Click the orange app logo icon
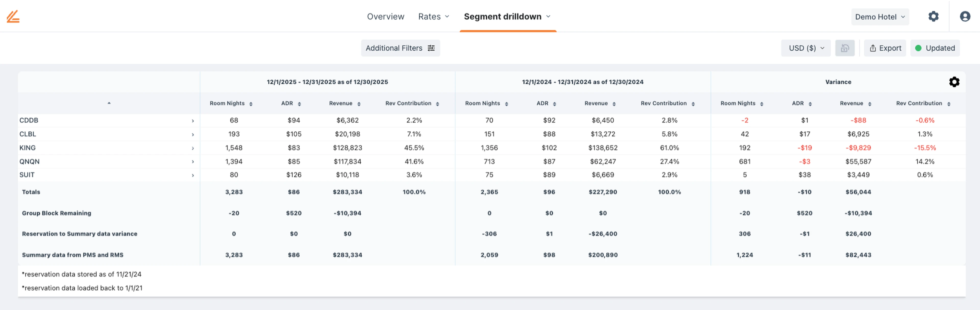Screen dimensions: 980x310 coord(13,16)
